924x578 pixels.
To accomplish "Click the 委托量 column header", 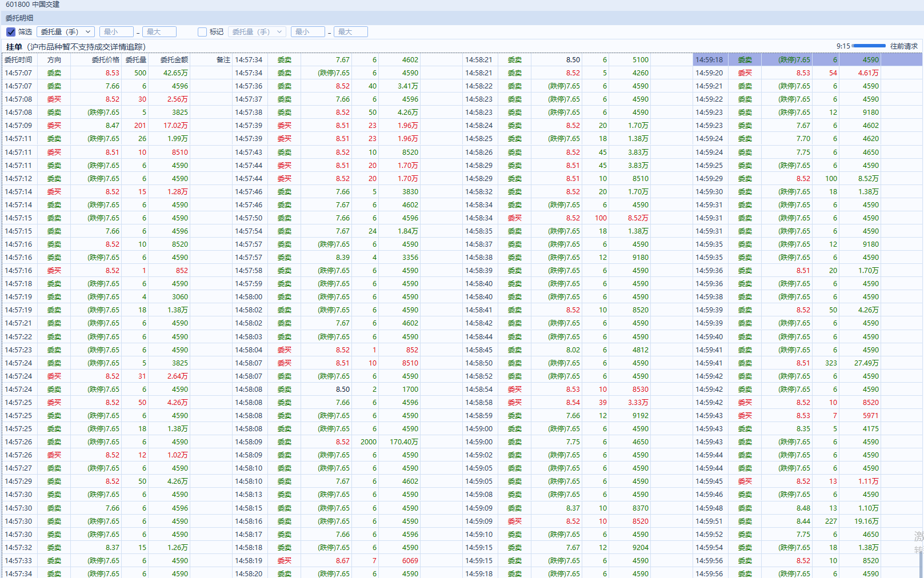I will coord(136,60).
